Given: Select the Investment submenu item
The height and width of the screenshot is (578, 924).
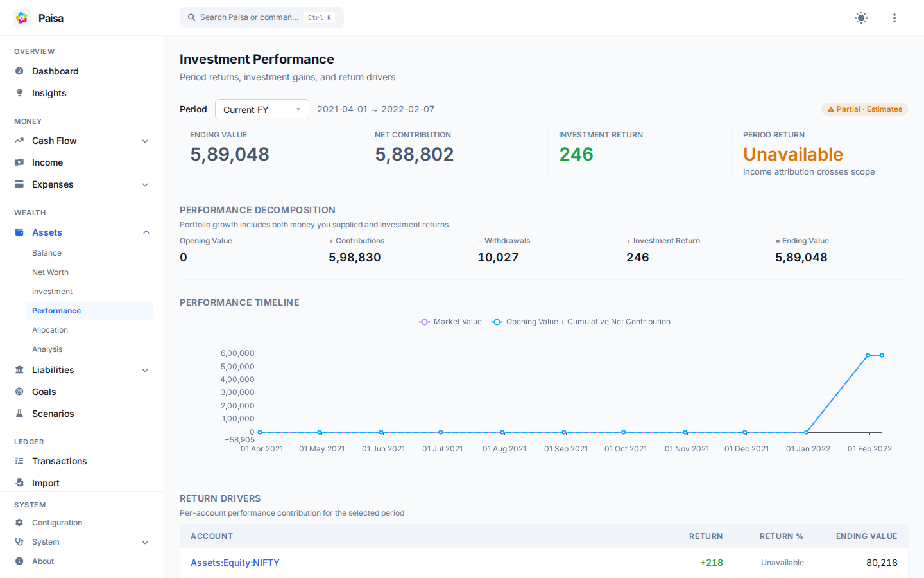Looking at the screenshot, I should click(52, 292).
